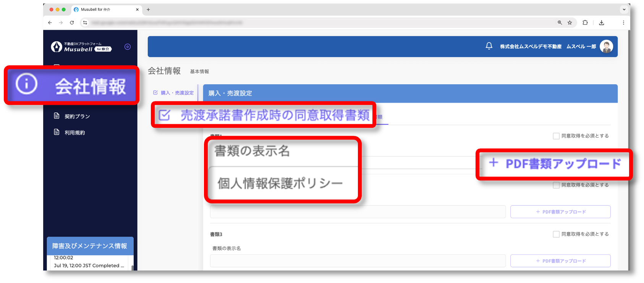Open 会社情報 in the sidebar
Image resolution: width=644 pixels, height=283 pixels.
tap(71, 85)
